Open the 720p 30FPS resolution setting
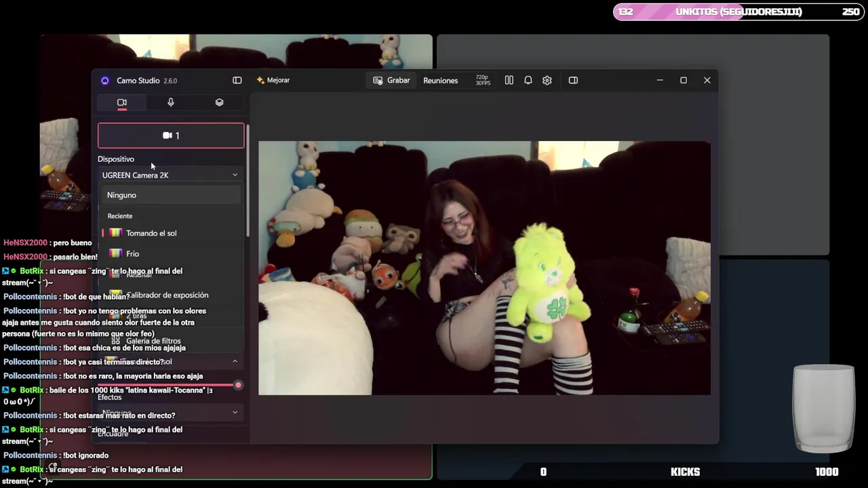Screen dimensions: 868x488 483,80
